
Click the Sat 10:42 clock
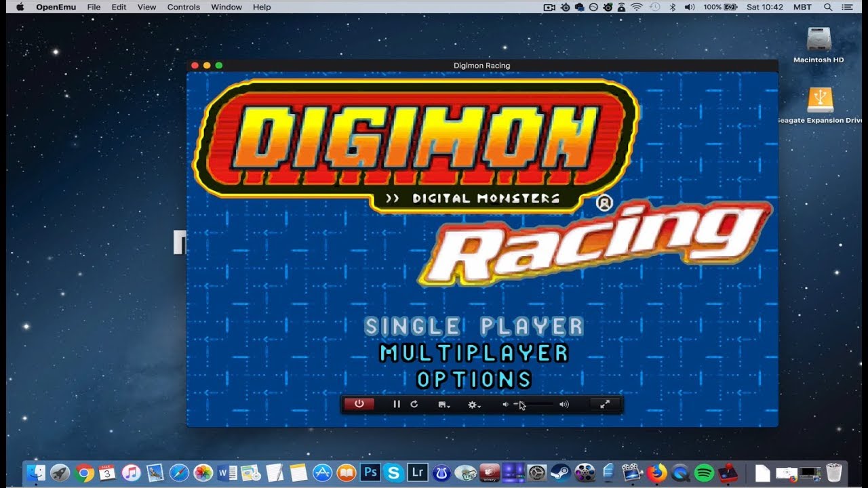(x=765, y=7)
